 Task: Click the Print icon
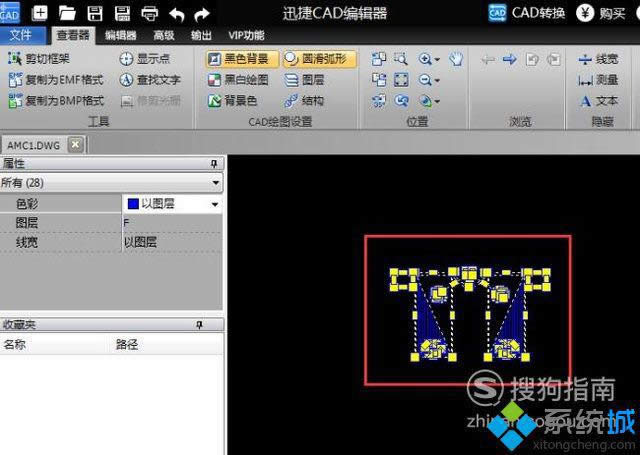coord(149,13)
